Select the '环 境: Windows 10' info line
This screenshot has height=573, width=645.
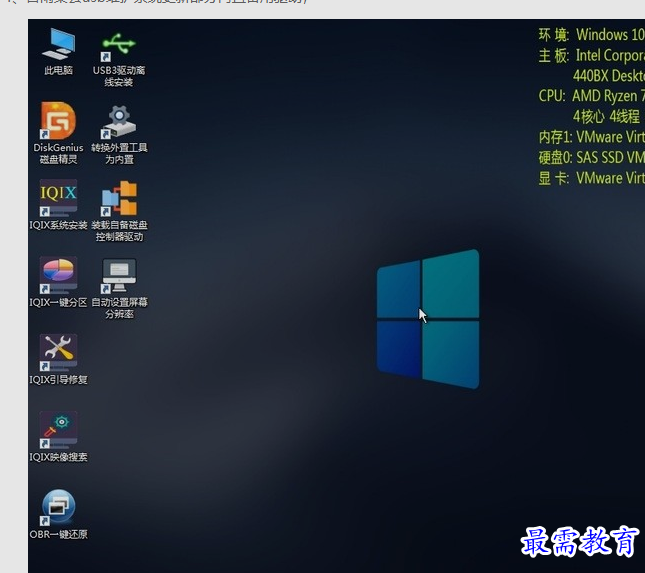pyautogui.click(x=592, y=35)
